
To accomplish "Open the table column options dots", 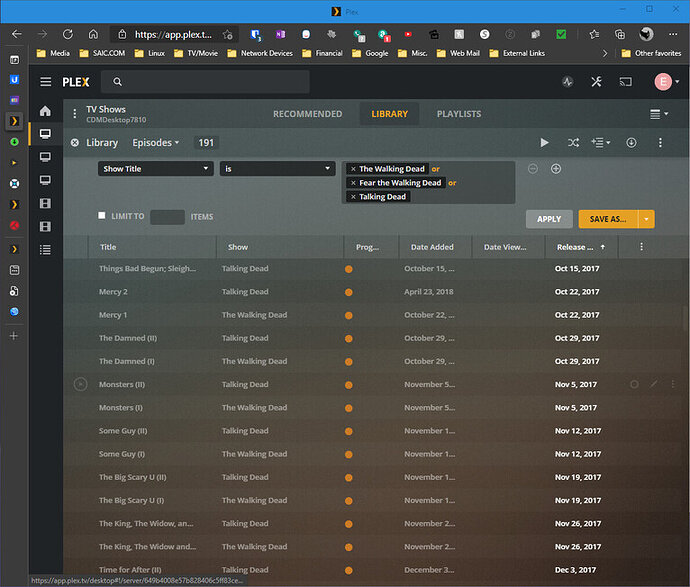I will pyautogui.click(x=641, y=246).
